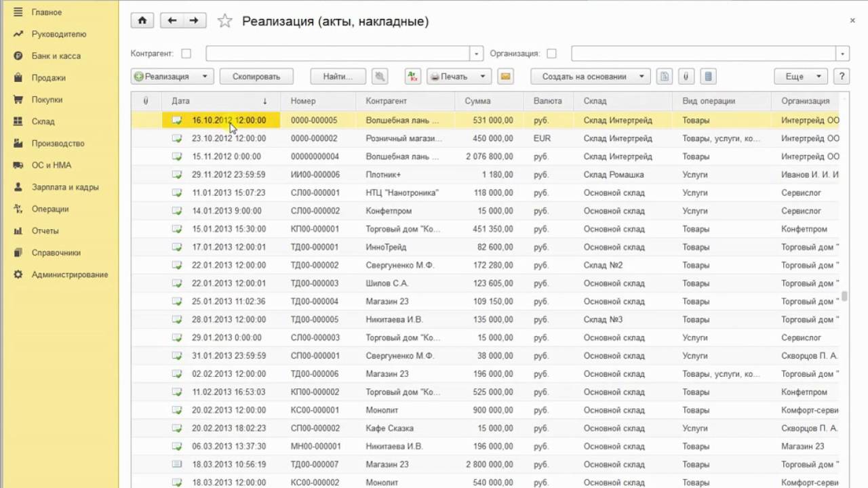The height and width of the screenshot is (488, 868).
Task: Click the table vertical scrollbar thumb
Action: [x=844, y=296]
